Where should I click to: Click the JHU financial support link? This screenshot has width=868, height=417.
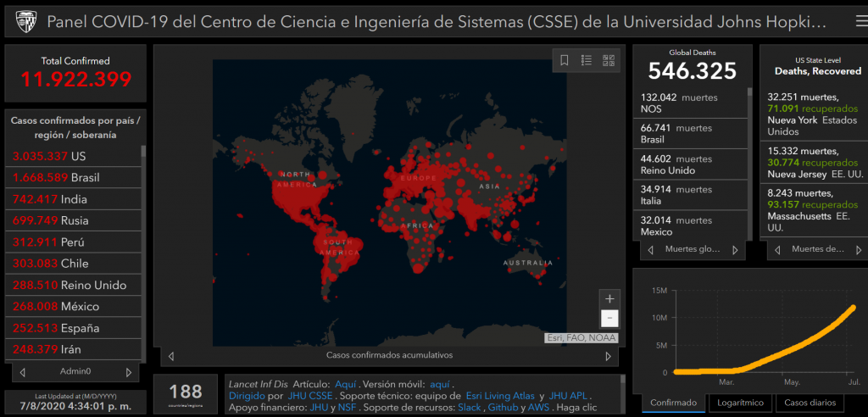(319, 409)
